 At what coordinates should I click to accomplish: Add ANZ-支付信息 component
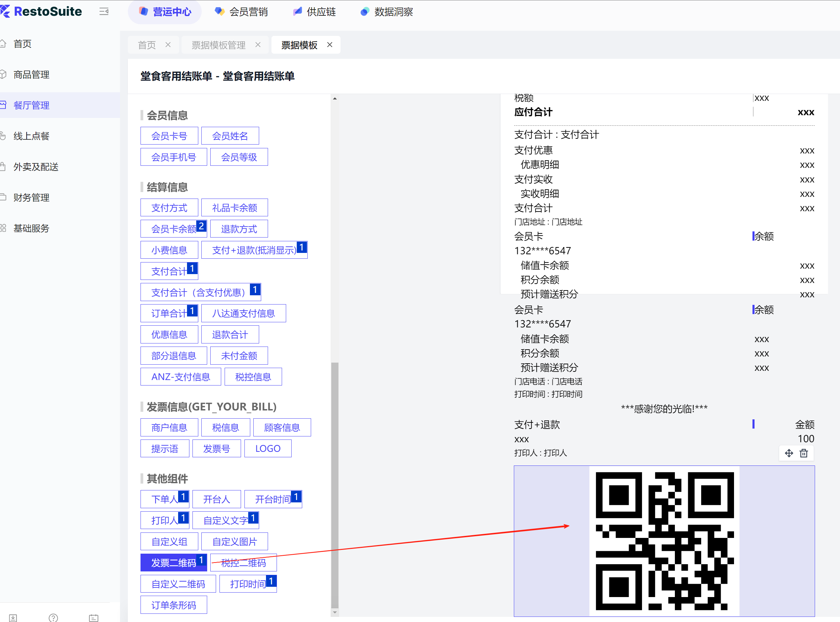coord(181,377)
